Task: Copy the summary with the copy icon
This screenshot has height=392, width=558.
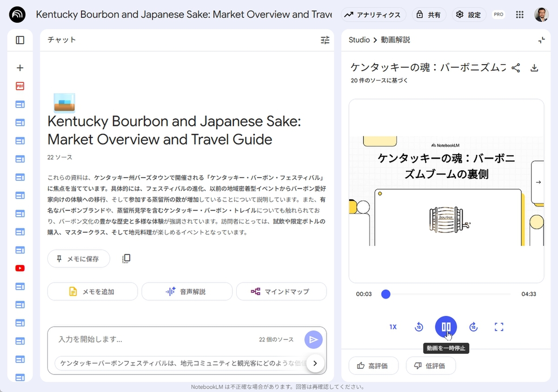Action: (x=126, y=259)
